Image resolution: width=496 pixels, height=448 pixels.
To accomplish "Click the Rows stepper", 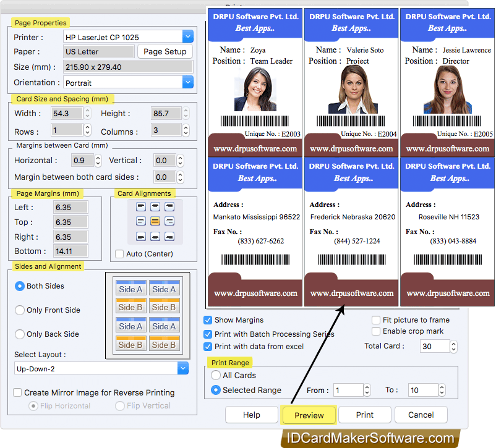I will [x=88, y=130].
